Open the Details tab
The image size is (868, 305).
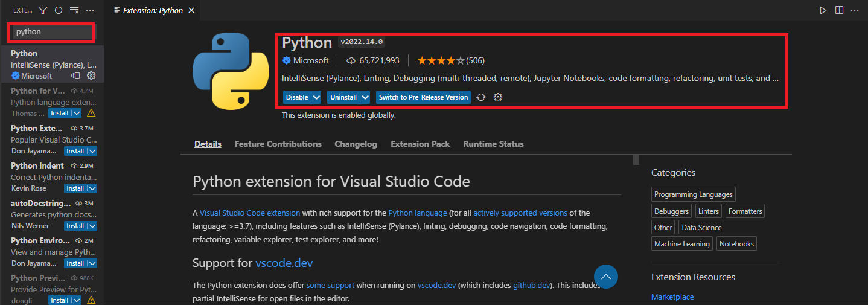pos(208,144)
